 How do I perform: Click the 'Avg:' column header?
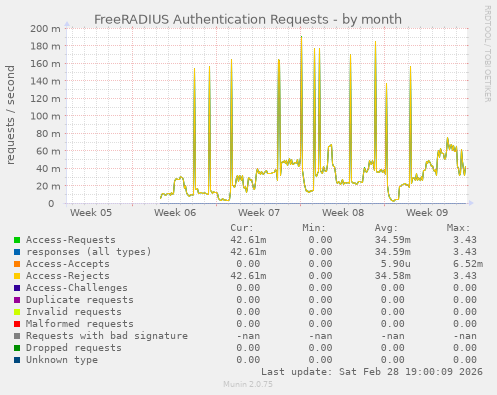386,228
